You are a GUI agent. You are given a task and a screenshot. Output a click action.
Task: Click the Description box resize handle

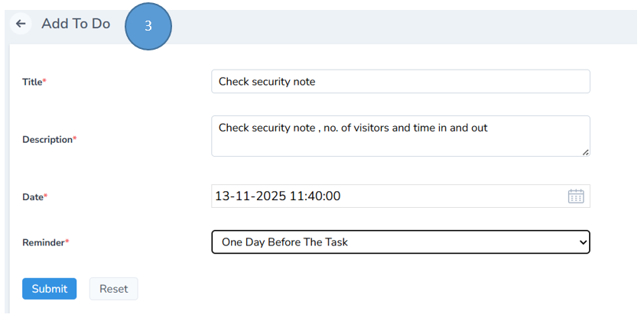[585, 152]
